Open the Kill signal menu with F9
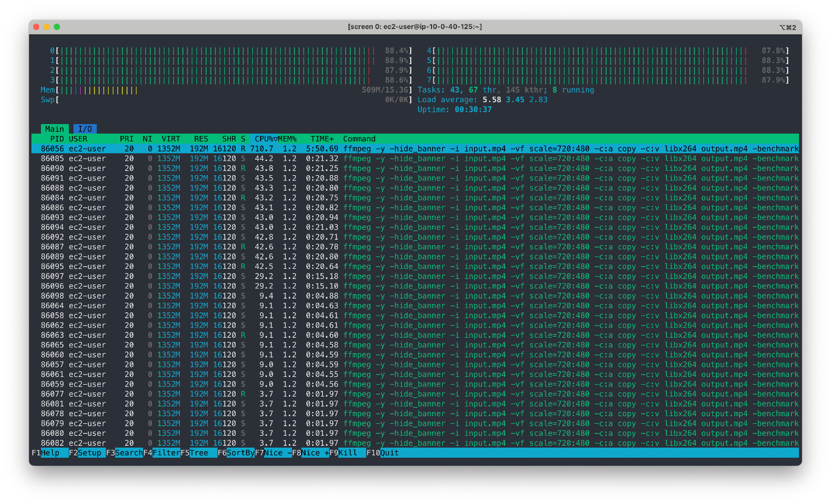The image size is (831, 504). (x=347, y=452)
